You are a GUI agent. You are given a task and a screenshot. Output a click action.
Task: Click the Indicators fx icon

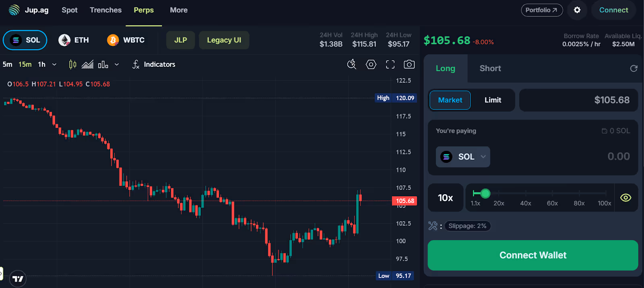tap(136, 64)
